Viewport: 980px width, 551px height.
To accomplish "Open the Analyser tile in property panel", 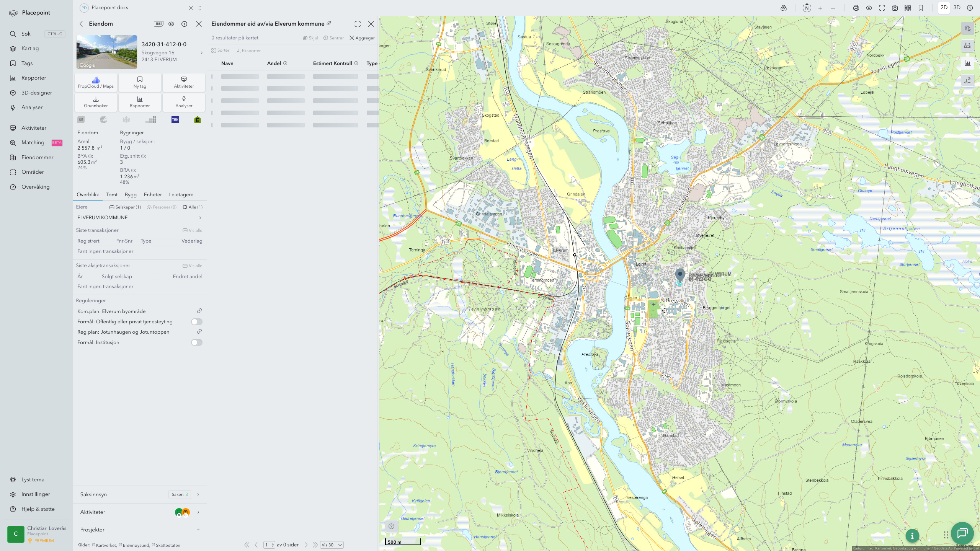I will pos(184,102).
